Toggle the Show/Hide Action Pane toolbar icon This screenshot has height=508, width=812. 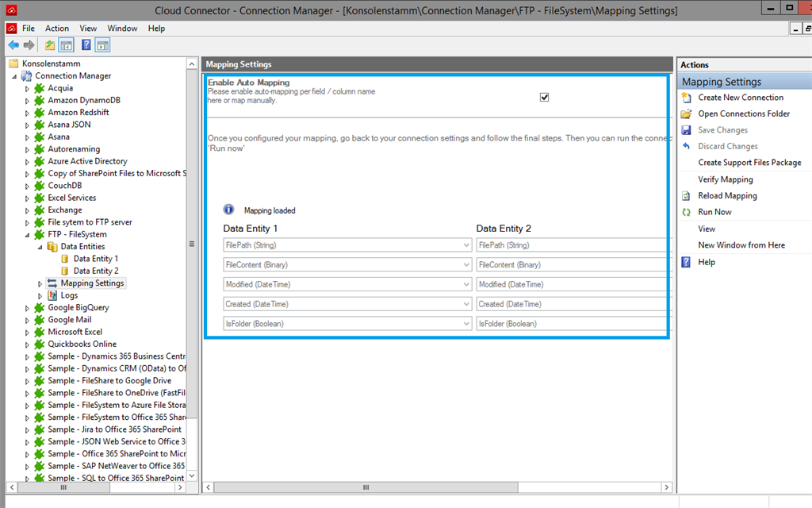(x=102, y=45)
